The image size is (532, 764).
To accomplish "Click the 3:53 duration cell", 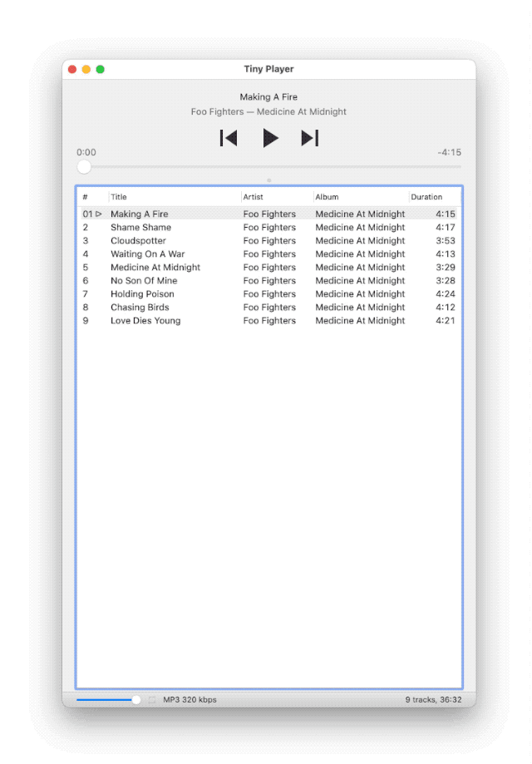I will tap(446, 241).
